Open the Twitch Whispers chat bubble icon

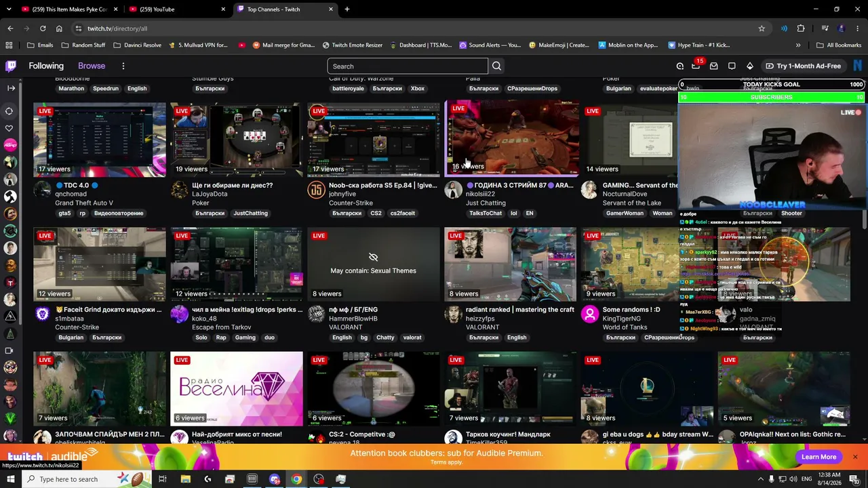(x=732, y=66)
